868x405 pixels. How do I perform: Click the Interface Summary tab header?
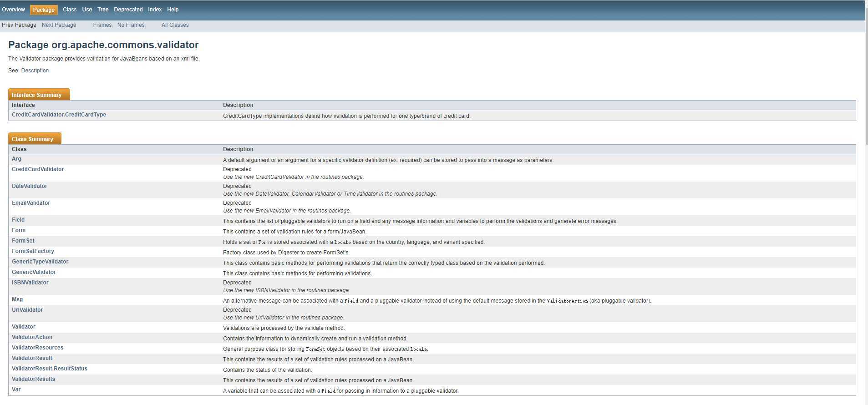[39, 94]
